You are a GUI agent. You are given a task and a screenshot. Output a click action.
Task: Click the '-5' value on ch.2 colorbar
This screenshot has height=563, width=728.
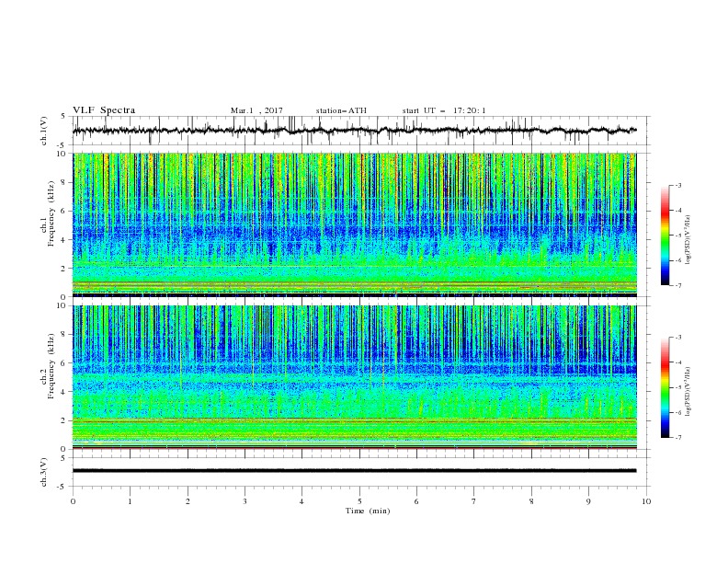point(677,387)
